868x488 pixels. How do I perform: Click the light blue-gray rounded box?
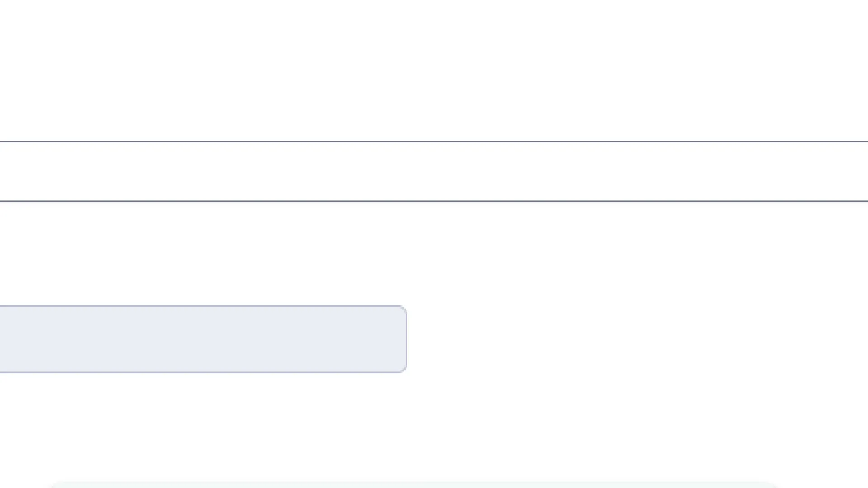tap(203, 339)
